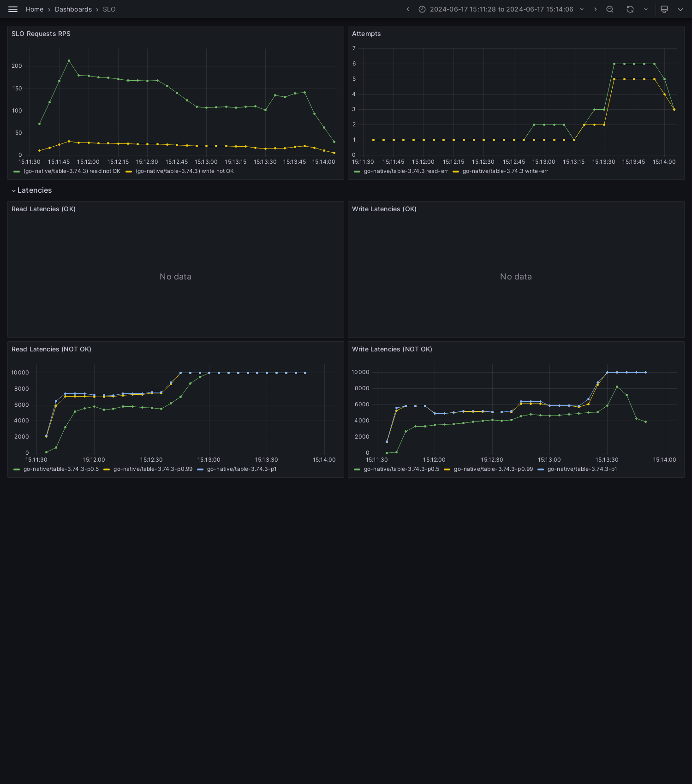The height and width of the screenshot is (784, 692).
Task: Open refresh interval dropdown
Action: 646,9
